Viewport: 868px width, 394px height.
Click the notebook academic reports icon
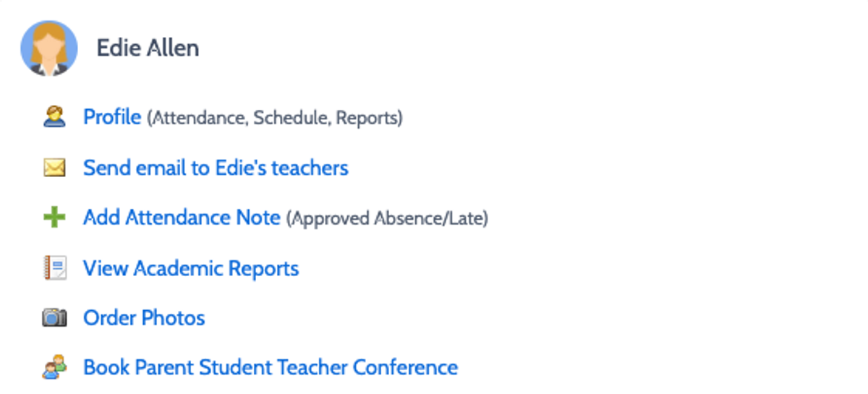point(54,268)
